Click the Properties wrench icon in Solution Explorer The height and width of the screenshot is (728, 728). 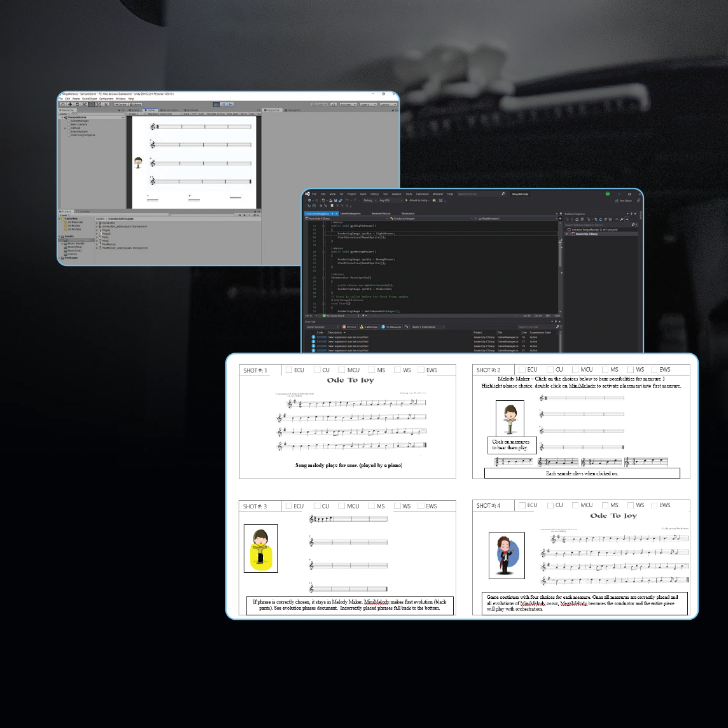point(621,219)
